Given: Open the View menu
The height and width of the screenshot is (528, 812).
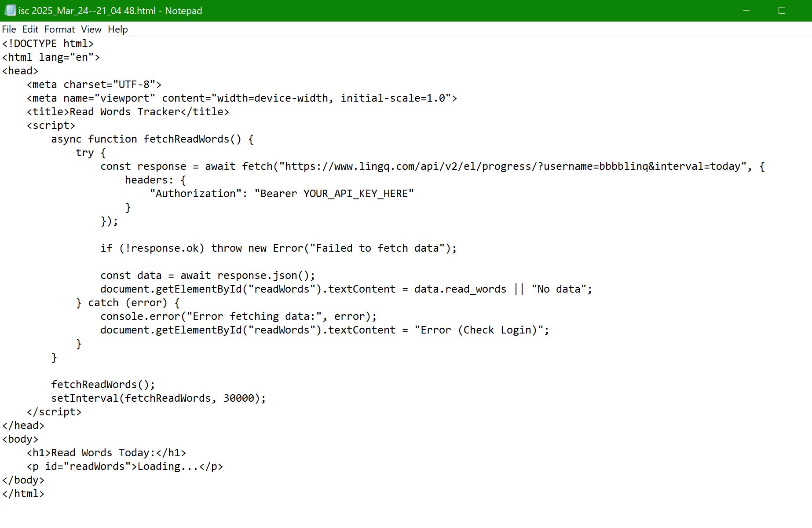Looking at the screenshot, I should (x=91, y=29).
